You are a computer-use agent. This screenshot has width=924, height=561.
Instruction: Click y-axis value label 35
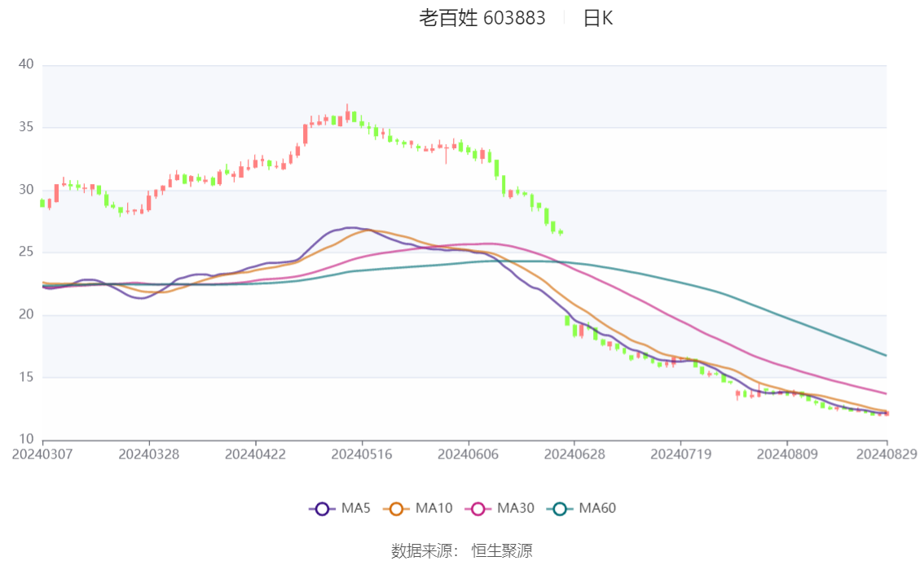click(26, 127)
